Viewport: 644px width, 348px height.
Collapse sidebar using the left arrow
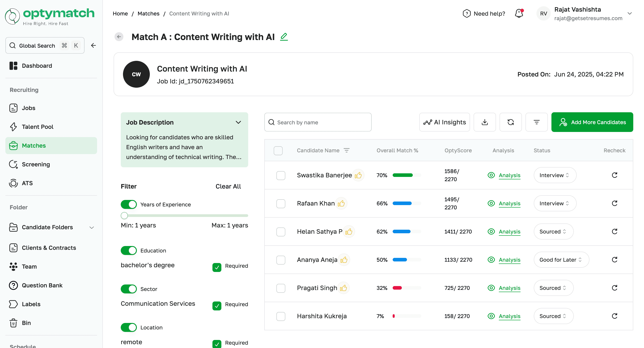point(93,45)
